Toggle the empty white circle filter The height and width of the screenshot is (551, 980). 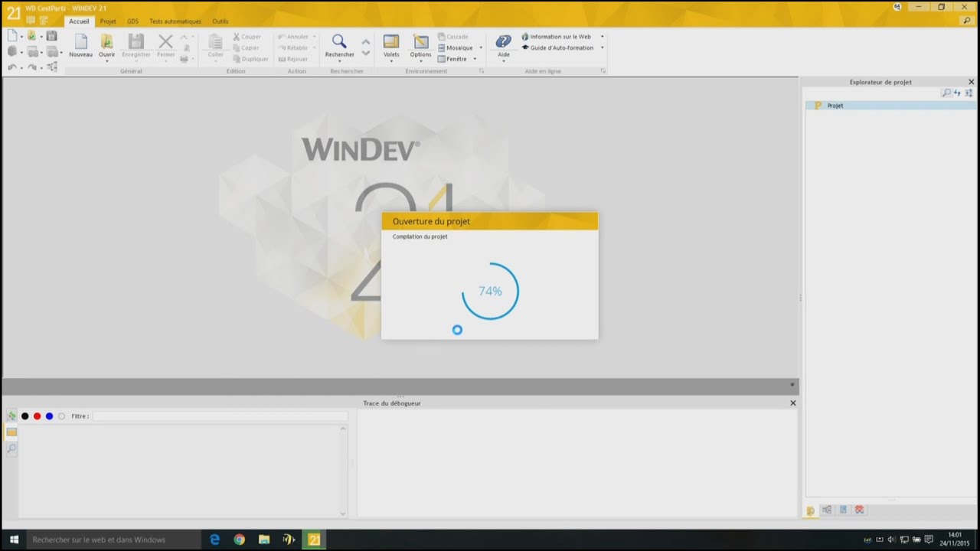tap(61, 416)
